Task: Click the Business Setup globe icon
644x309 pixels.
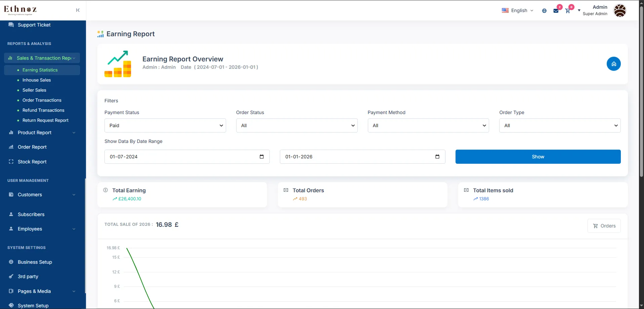Action: coord(11,262)
